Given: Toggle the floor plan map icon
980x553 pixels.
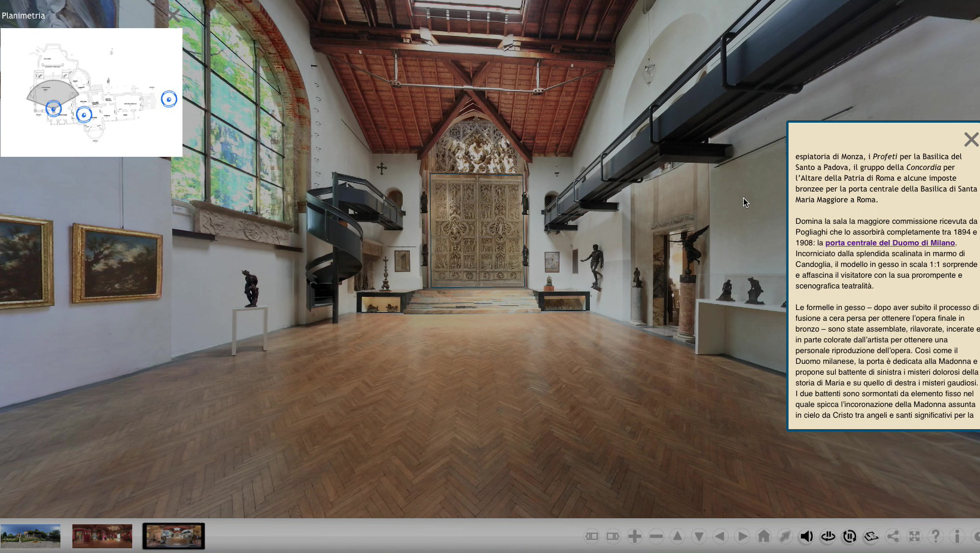Looking at the screenshot, I should pos(871,536).
